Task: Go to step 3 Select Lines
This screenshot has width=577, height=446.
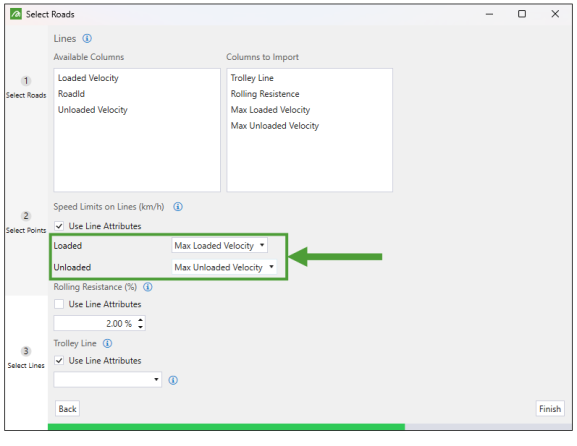Action: (x=26, y=357)
